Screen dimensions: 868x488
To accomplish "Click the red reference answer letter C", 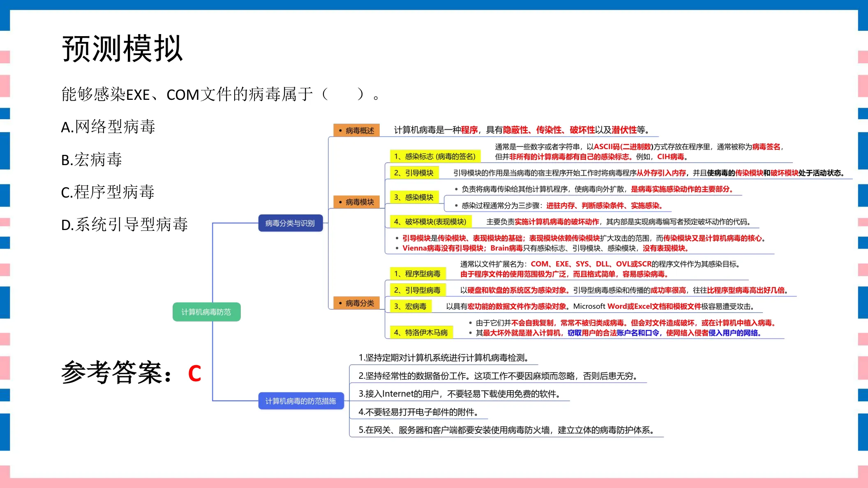I will tap(194, 373).
